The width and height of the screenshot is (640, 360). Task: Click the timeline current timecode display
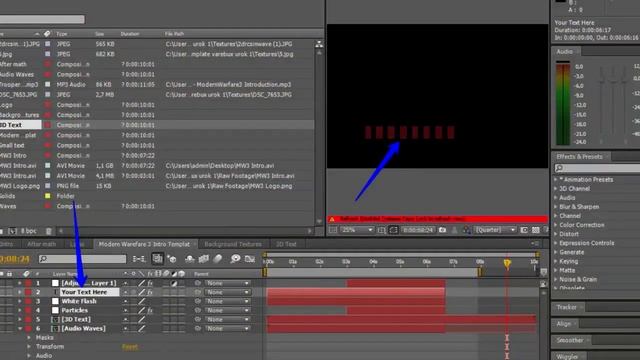pyautogui.click(x=15, y=259)
